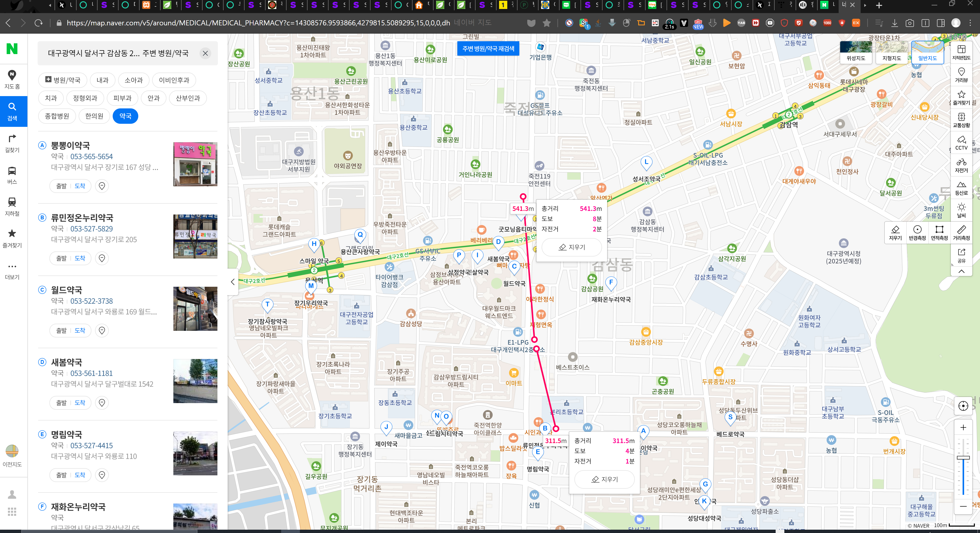This screenshot has width=980, height=533.
Task: Collapse the left results panel
Action: tap(233, 282)
